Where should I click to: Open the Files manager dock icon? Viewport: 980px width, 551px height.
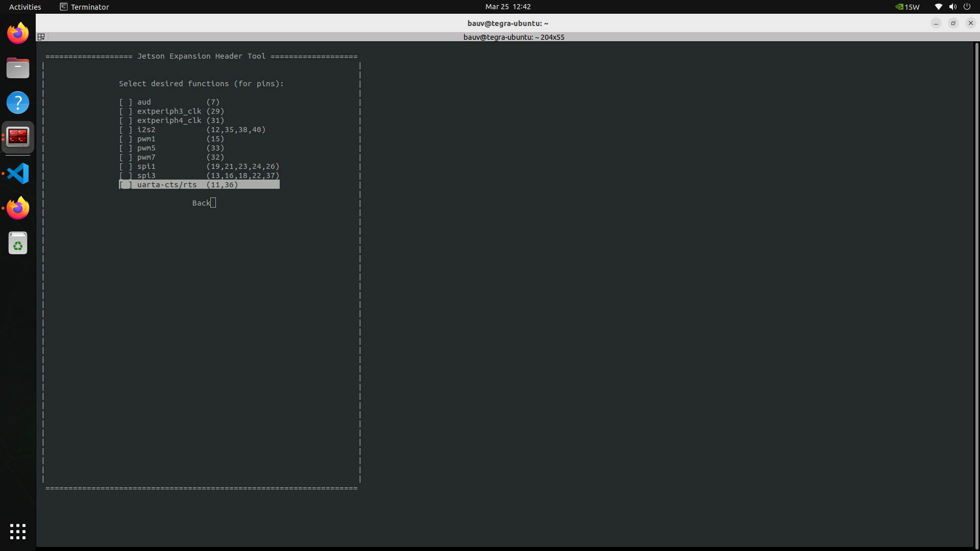18,68
